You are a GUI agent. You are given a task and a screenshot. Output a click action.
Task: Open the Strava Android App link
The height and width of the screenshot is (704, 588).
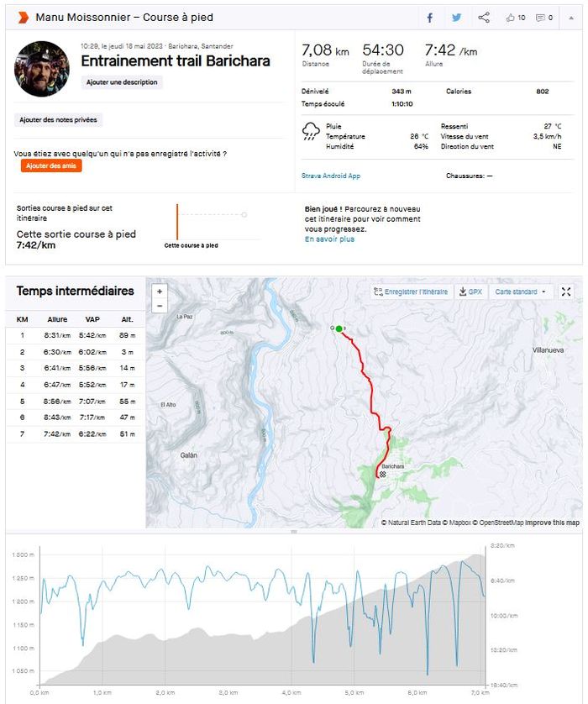coord(331,176)
